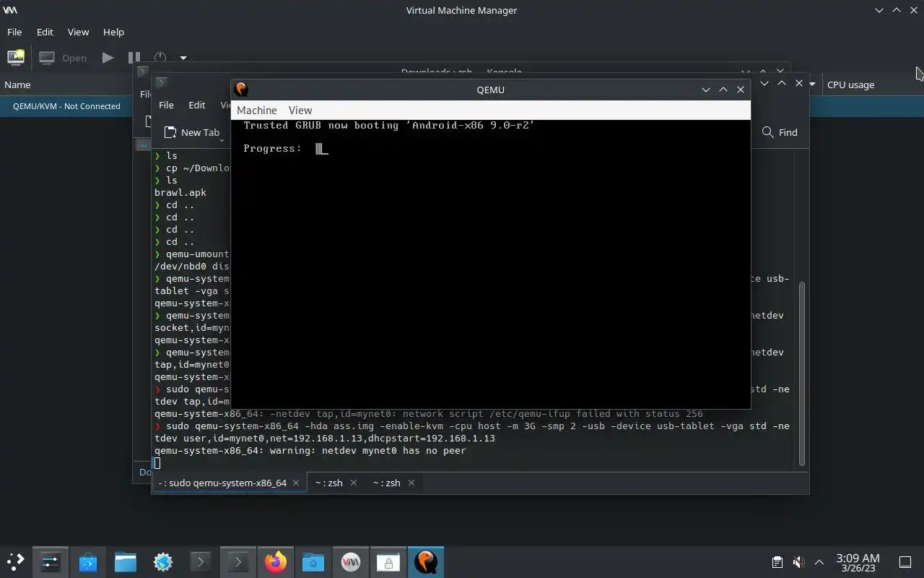Open the Discover software store taskbar icon
Screen dimensions: 924x578
coord(88,562)
